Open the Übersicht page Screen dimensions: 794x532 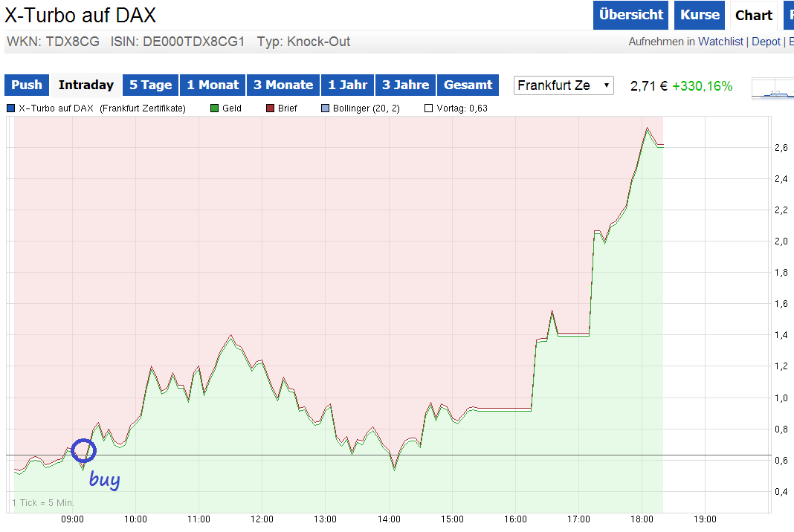coord(630,15)
